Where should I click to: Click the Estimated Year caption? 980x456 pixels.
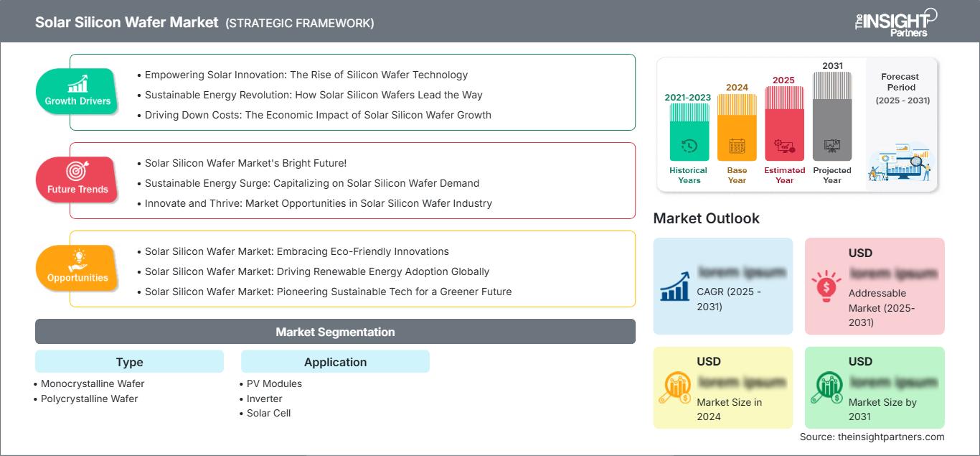click(784, 175)
